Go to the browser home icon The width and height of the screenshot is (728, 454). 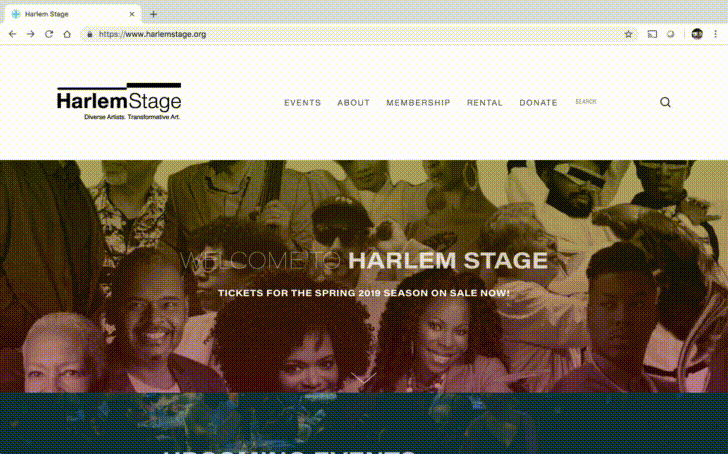tap(67, 34)
